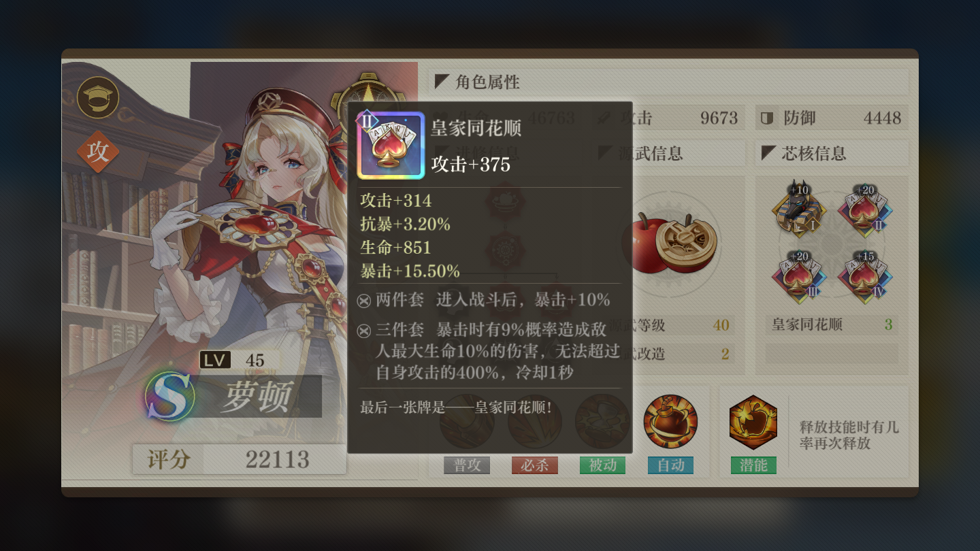Select the 必杀 skill label
This screenshot has height=551, width=980.
[535, 465]
